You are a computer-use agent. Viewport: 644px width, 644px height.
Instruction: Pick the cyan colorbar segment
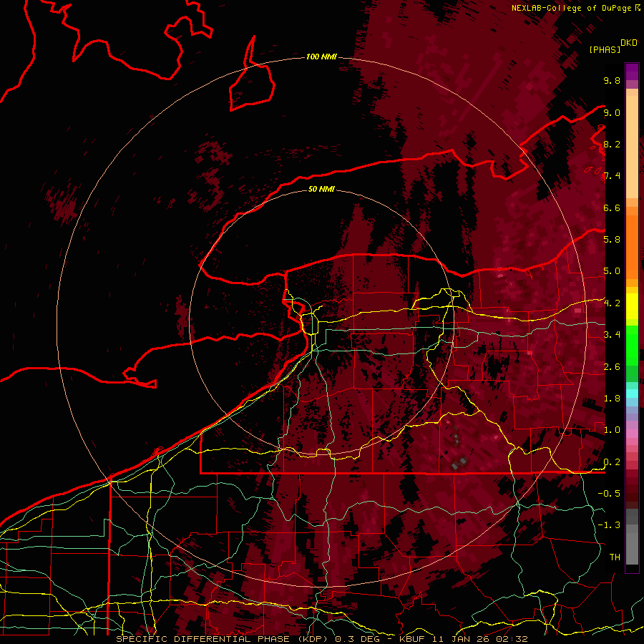point(632,394)
